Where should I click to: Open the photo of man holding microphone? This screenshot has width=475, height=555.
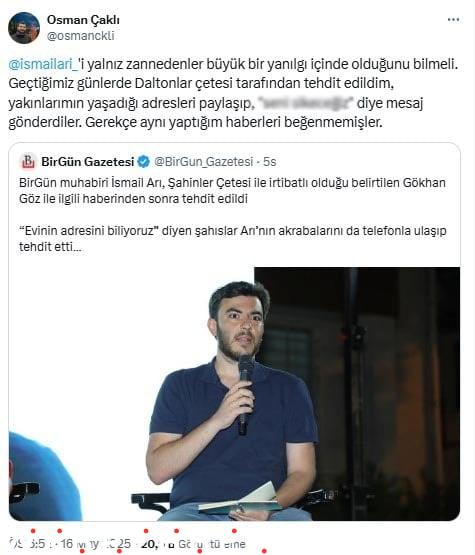tap(234, 394)
